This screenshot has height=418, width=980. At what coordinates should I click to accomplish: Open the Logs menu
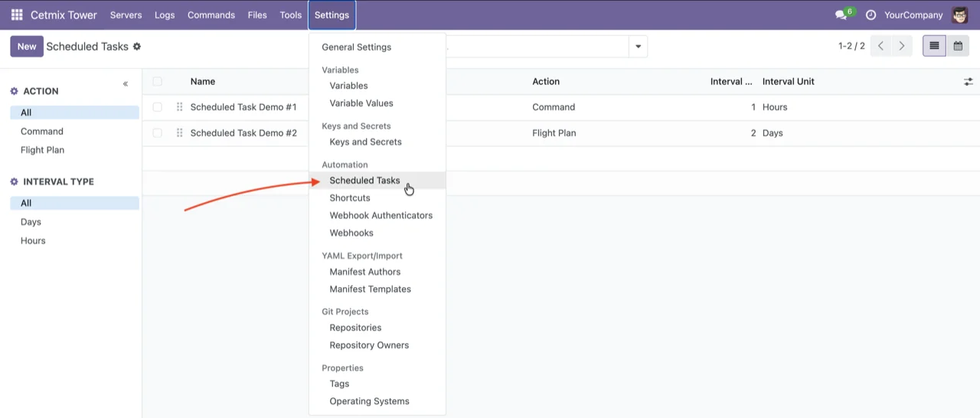click(x=165, y=15)
